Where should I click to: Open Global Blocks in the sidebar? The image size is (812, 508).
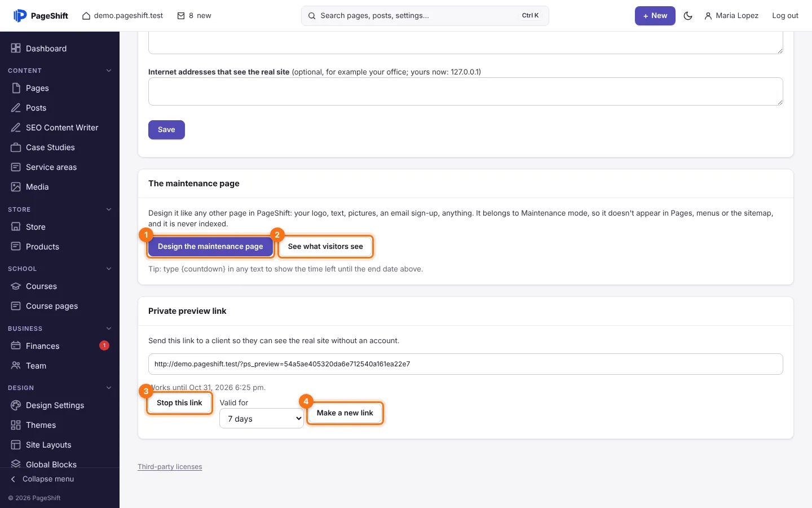click(60, 463)
